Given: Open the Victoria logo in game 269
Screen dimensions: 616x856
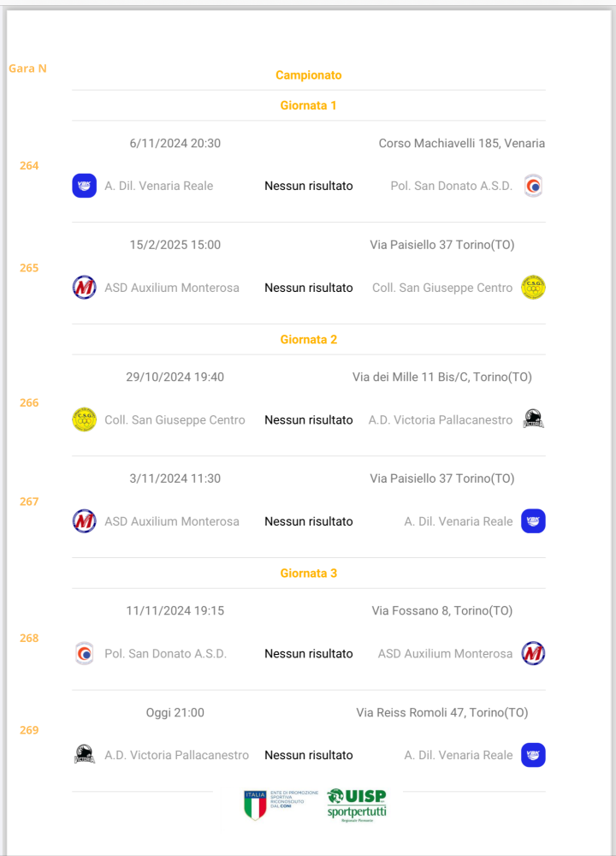Looking at the screenshot, I should (x=85, y=754).
